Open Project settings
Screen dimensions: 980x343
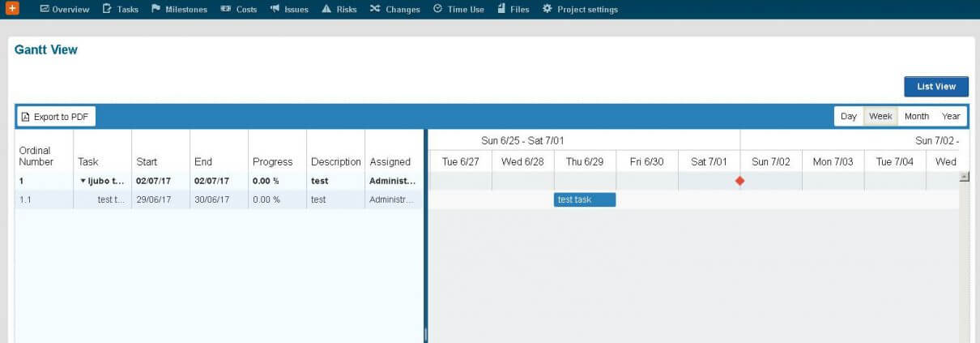(580, 10)
